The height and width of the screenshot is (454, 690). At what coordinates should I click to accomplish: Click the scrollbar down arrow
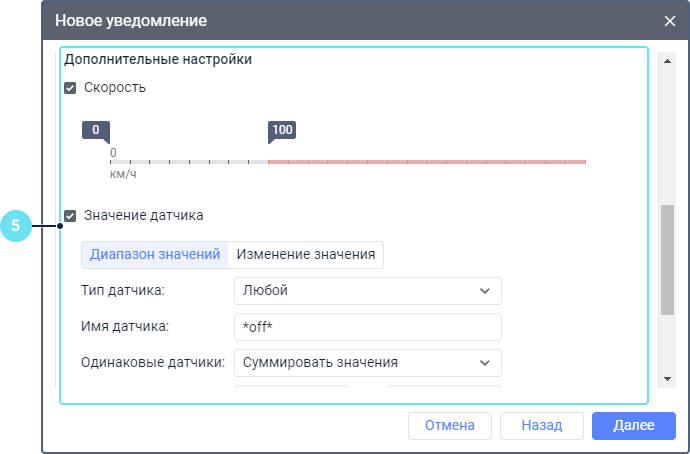pos(667,379)
